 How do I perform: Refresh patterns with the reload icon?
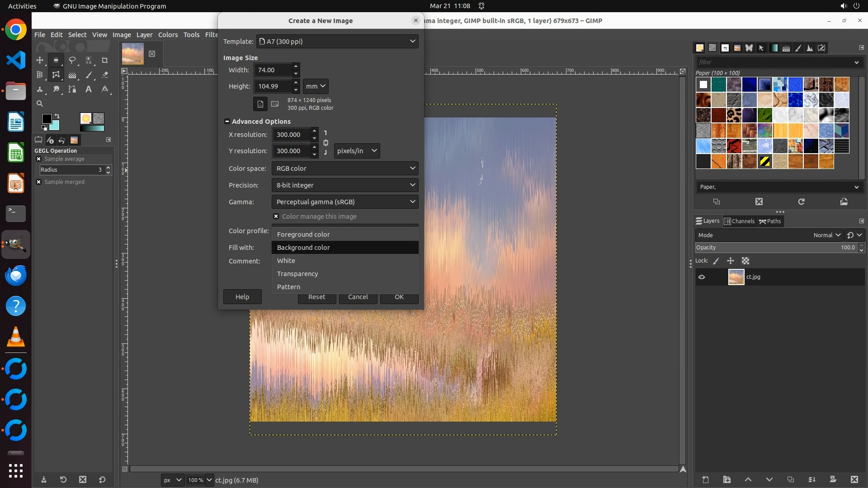point(801,202)
